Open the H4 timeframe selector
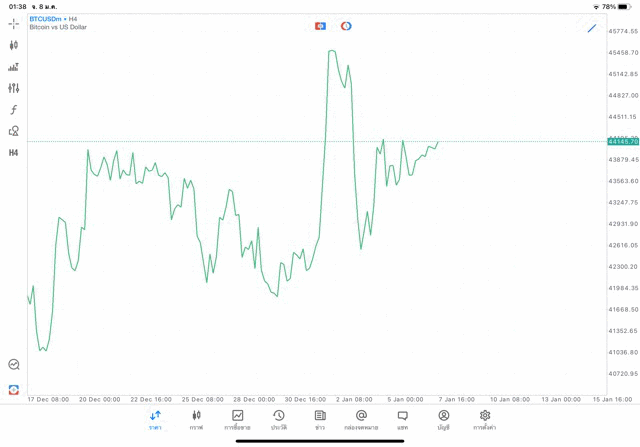640x447 pixels. click(x=14, y=153)
